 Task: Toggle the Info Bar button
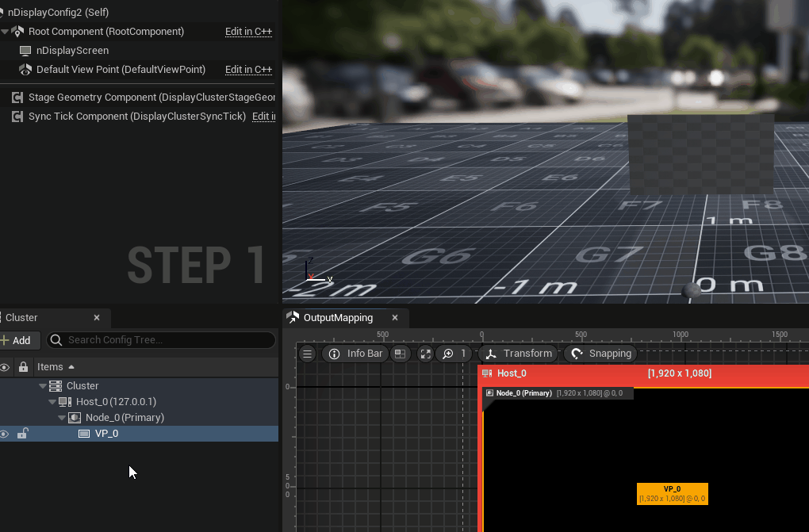coord(355,354)
